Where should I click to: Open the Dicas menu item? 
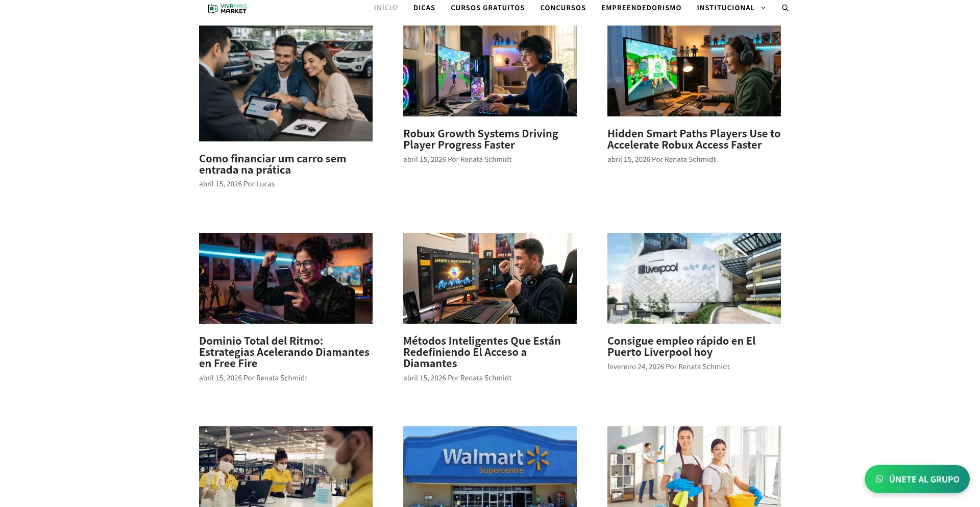pos(424,8)
